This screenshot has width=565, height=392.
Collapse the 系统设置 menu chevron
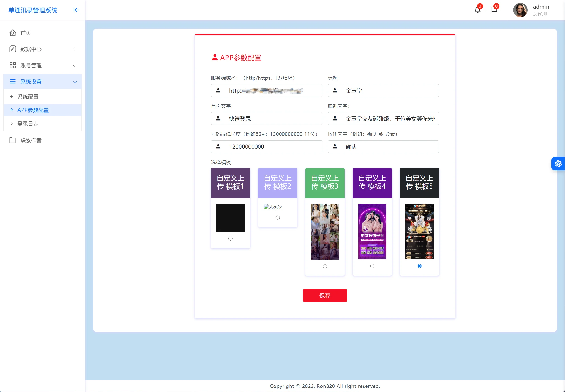point(75,82)
